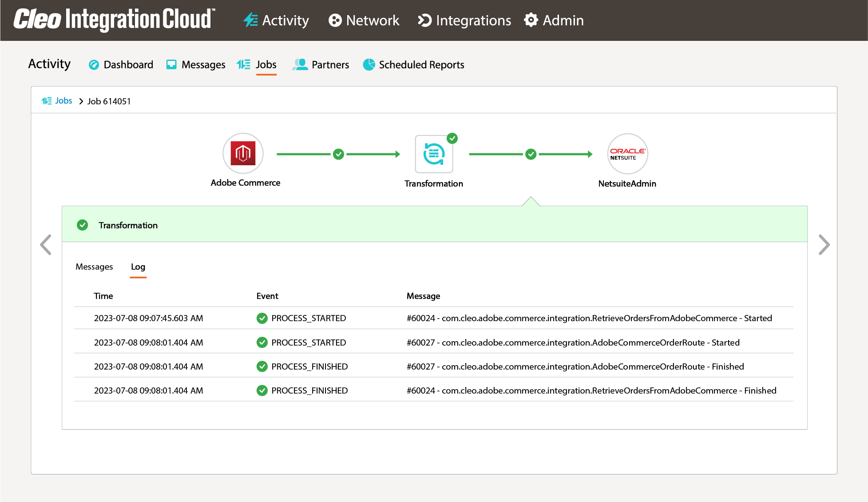Select the checkmark in the Transformation banner
868x502 pixels.
pos(83,225)
